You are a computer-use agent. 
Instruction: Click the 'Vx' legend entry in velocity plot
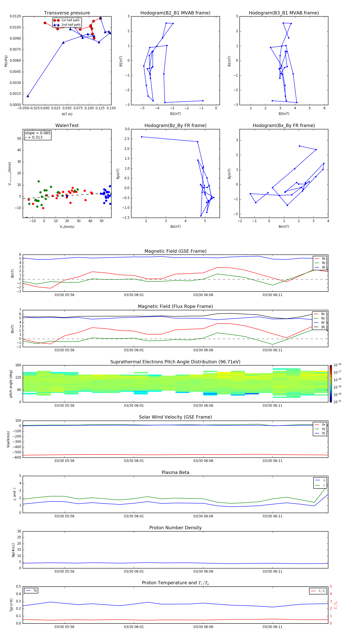(x=320, y=425)
